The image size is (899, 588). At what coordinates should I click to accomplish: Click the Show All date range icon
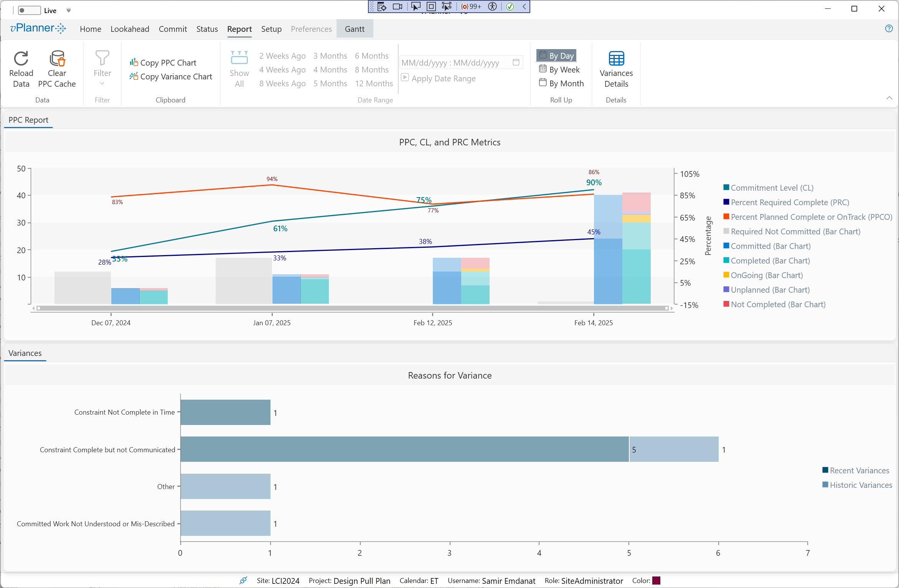[x=239, y=58]
